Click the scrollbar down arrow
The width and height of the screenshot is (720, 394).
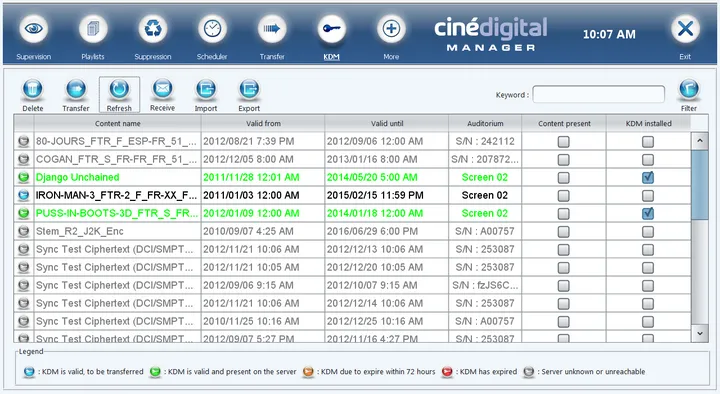700,333
